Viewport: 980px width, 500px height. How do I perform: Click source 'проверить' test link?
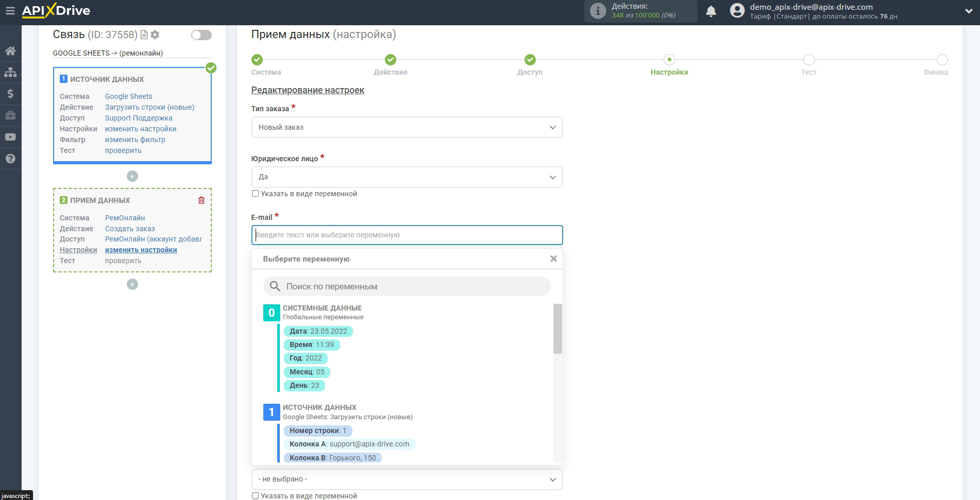(123, 150)
